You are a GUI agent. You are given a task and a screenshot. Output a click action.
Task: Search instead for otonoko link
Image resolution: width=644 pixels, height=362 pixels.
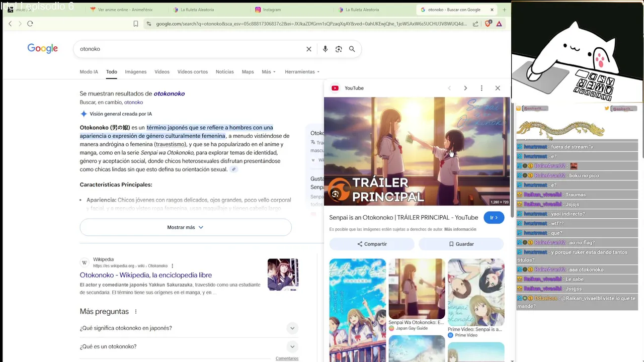tap(133, 103)
